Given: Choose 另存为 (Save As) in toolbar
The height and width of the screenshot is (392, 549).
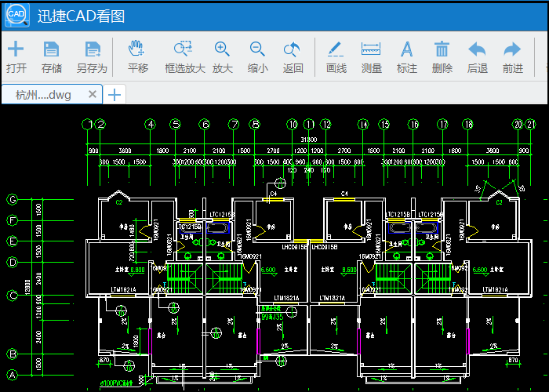Looking at the screenshot, I should pyautogui.click(x=92, y=56).
